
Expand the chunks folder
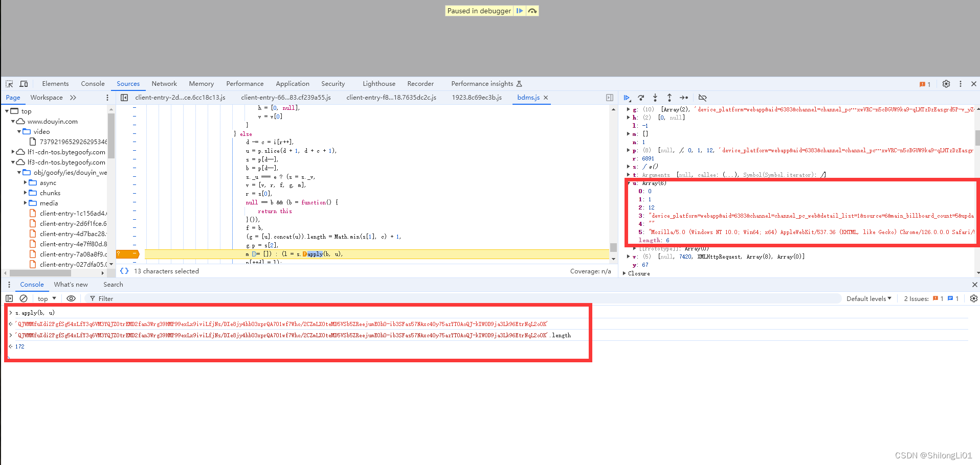pos(26,193)
